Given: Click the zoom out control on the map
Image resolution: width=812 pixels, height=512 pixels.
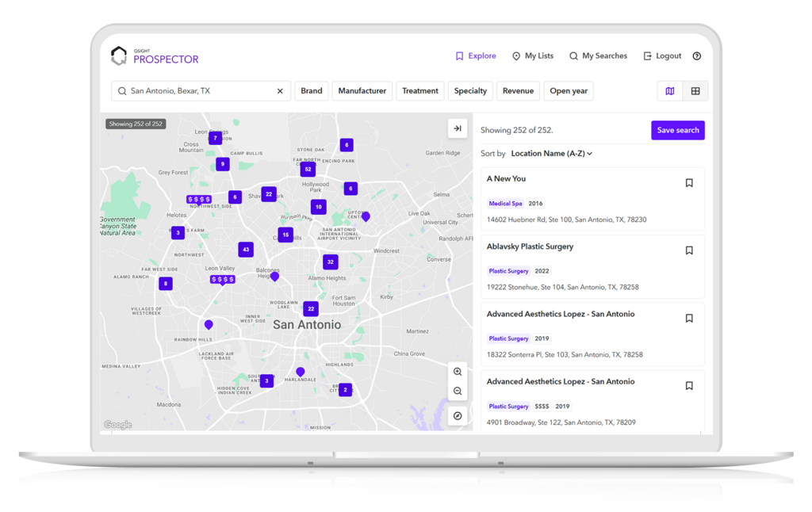Looking at the screenshot, I should tap(458, 391).
